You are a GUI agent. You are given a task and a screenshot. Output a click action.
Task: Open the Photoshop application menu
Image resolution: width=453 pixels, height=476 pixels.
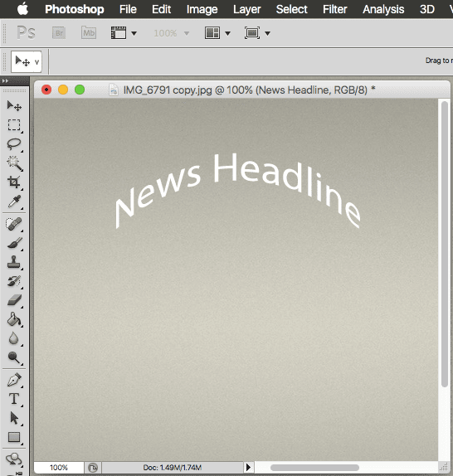75,9
